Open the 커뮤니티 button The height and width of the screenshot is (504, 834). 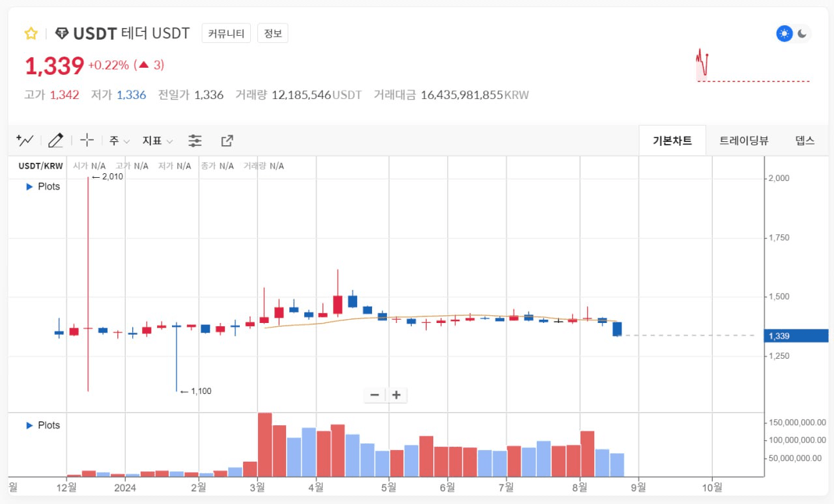click(x=227, y=33)
